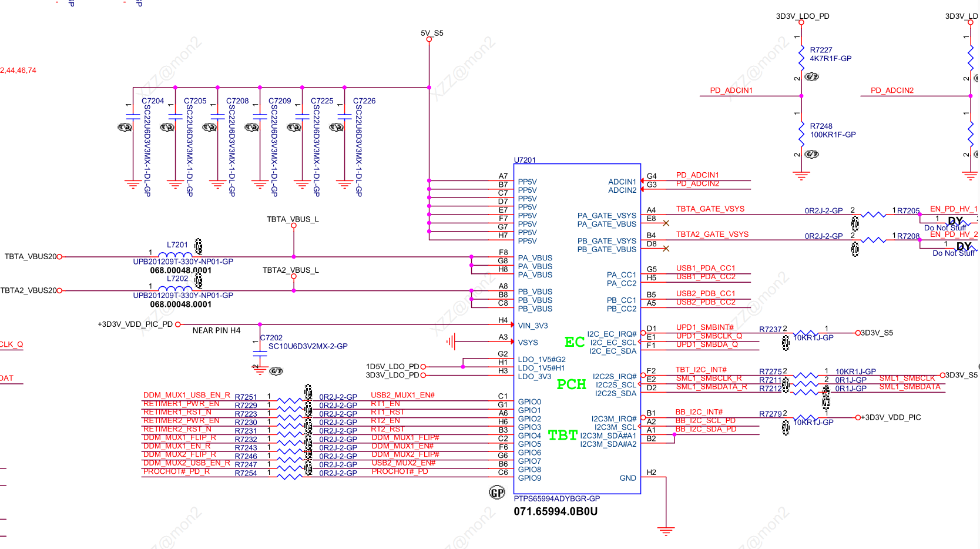Click the green PCH bus label
The width and height of the screenshot is (980, 549).
tap(571, 384)
